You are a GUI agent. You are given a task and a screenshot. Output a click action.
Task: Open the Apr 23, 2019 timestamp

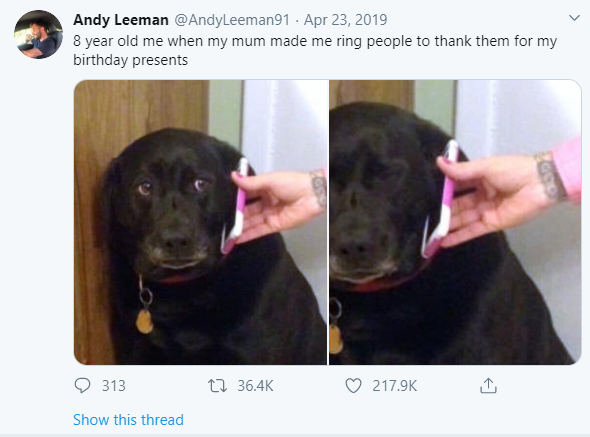tap(345, 20)
